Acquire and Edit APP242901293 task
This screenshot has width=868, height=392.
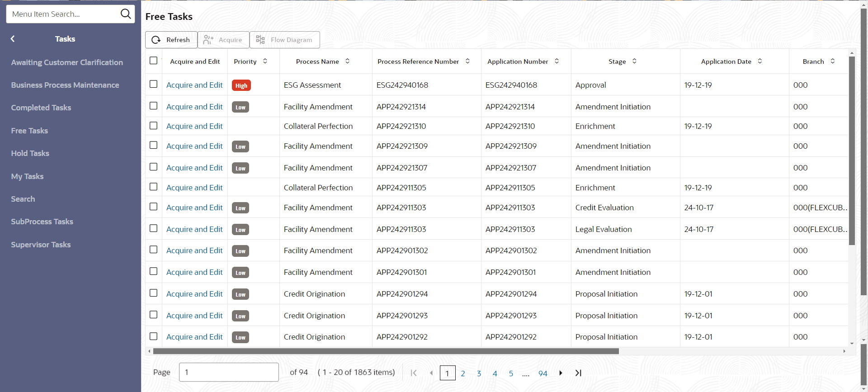(x=194, y=316)
